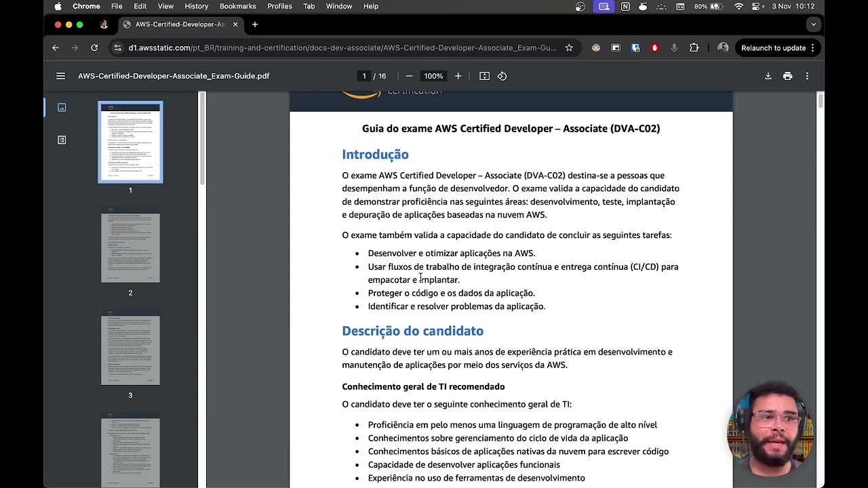The height and width of the screenshot is (488, 868).
Task: Open the Apple menu
Action: click(x=58, y=6)
